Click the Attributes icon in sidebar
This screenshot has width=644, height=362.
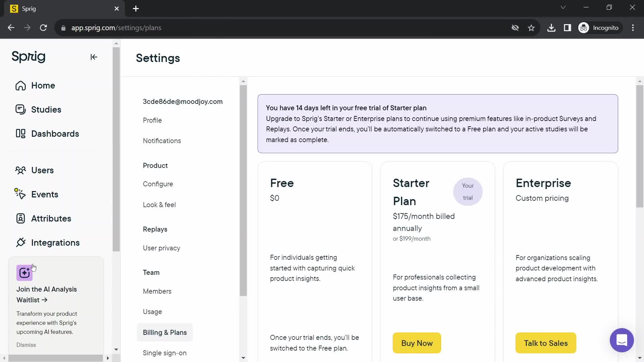20,218
